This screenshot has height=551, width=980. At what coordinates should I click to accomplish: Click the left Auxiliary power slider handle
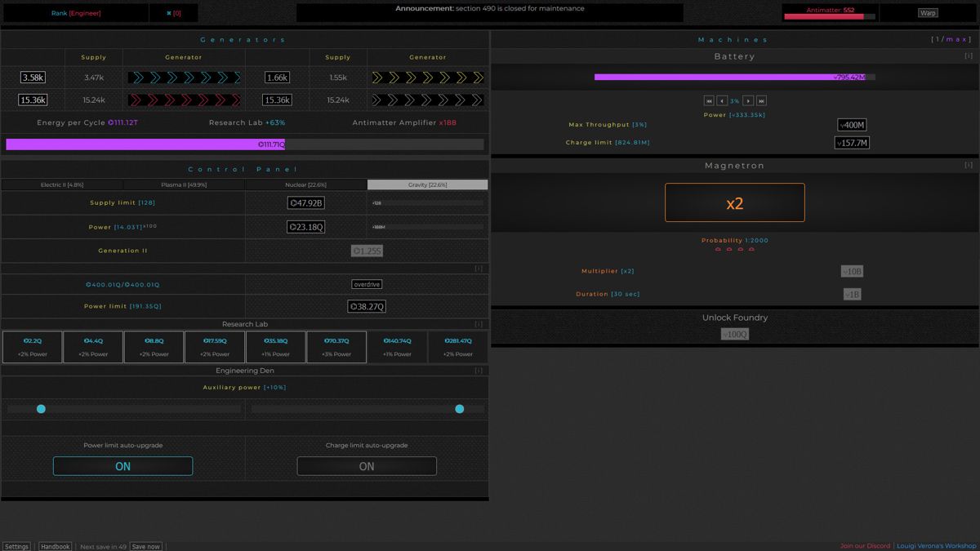tap(41, 409)
